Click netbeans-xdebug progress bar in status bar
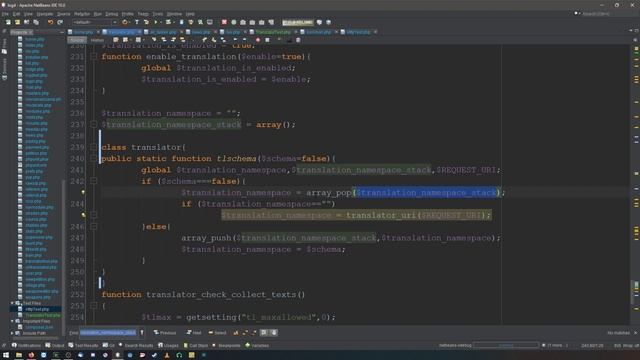The image size is (640, 360). [506, 345]
